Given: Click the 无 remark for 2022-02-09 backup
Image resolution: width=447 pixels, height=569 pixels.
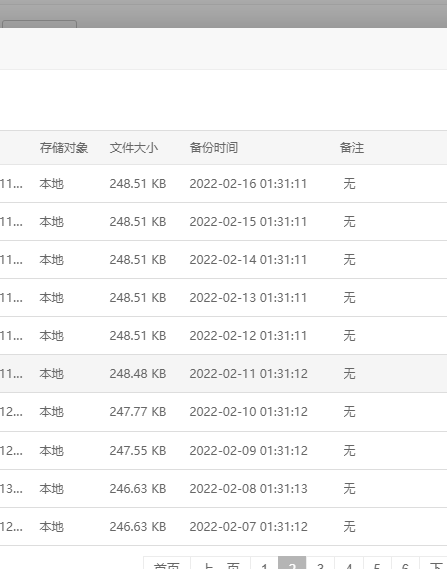Looking at the screenshot, I should 349,450.
